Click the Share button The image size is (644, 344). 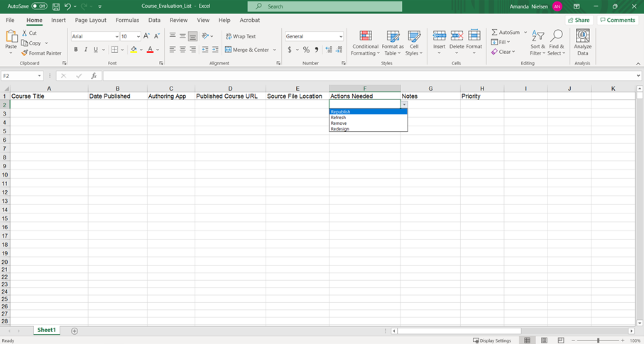point(579,21)
